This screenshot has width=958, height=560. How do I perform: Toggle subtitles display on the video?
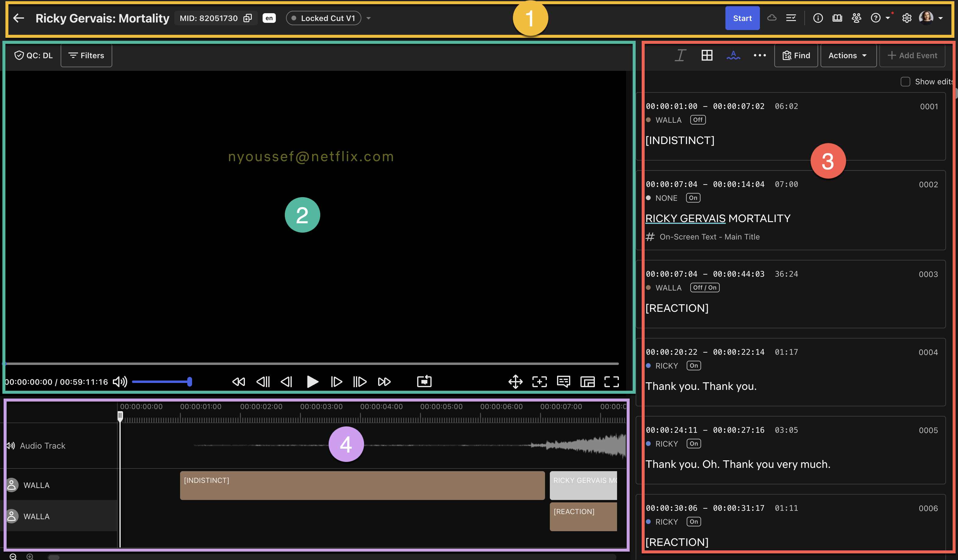[563, 381]
